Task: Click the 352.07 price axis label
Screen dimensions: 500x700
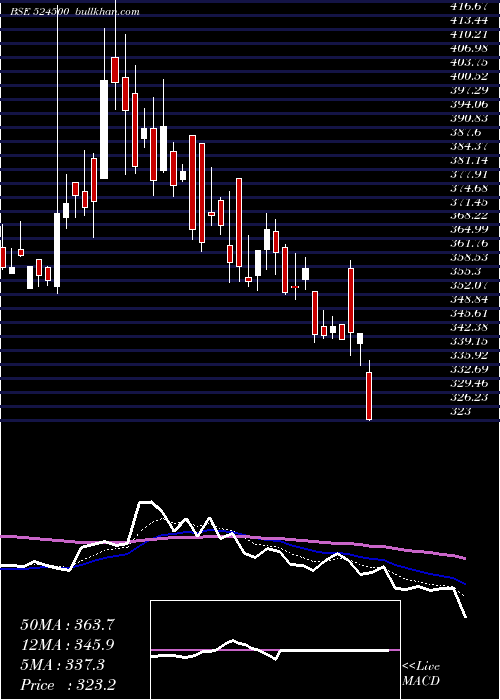Action: pos(470,286)
